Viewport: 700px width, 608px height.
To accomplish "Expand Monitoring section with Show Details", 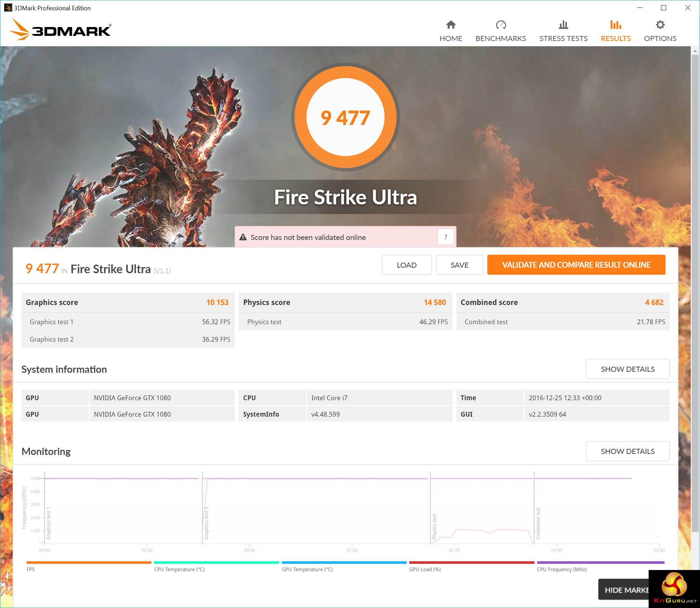I will [627, 451].
